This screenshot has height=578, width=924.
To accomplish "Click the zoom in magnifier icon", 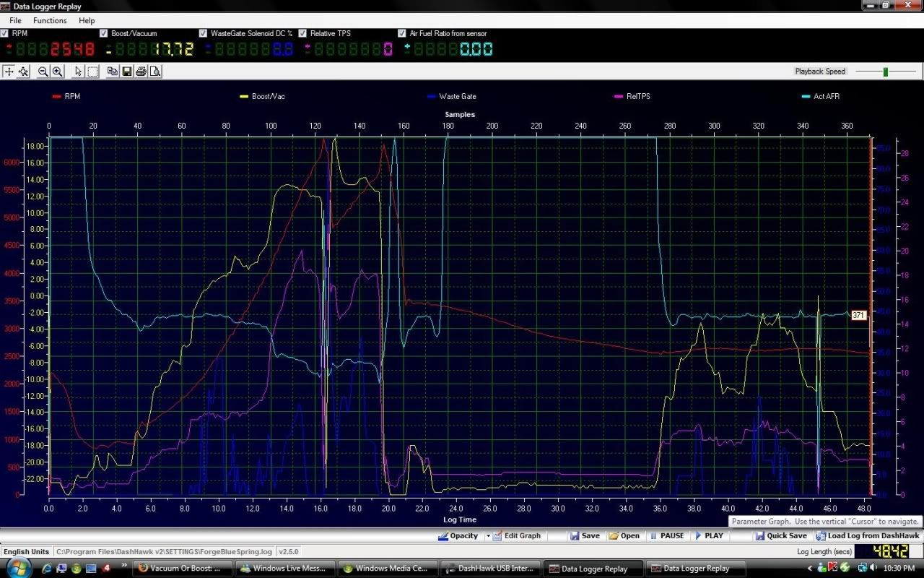I will click(x=57, y=72).
